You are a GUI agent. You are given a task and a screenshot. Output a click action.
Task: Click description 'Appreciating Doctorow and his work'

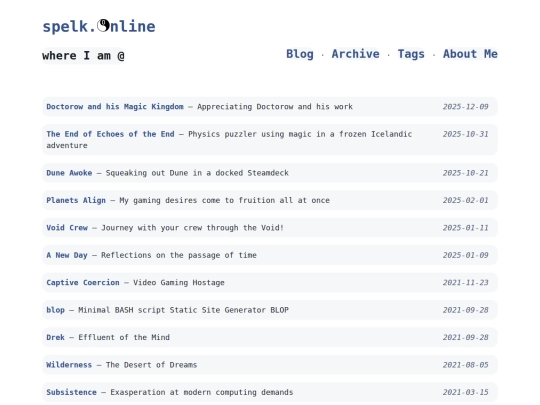click(x=275, y=107)
